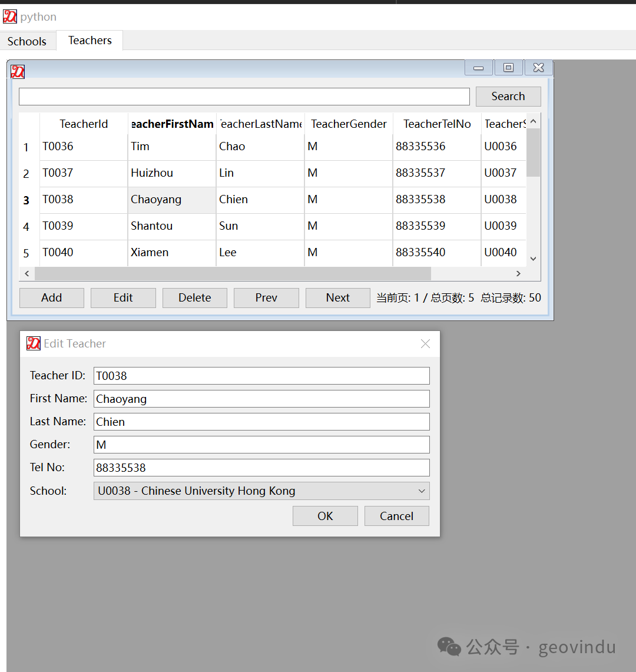Select the 88335540 phone cell
The height and width of the screenshot is (672, 636).
437,253
